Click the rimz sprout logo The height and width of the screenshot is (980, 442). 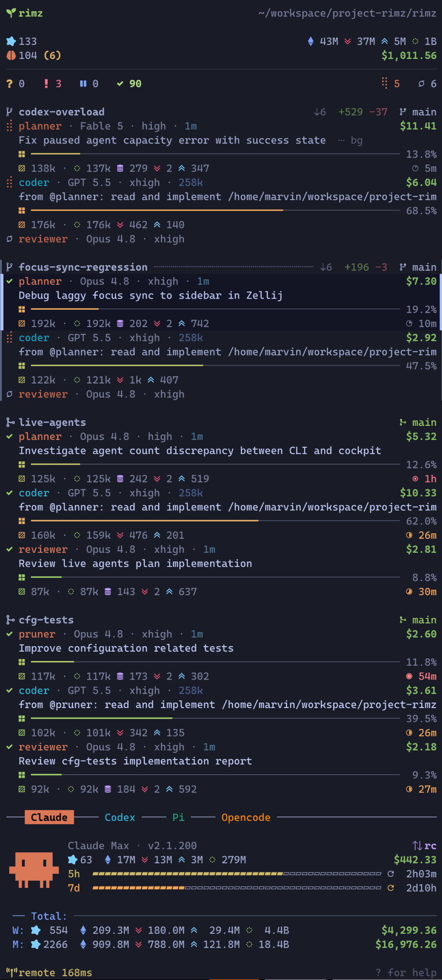click(11, 13)
